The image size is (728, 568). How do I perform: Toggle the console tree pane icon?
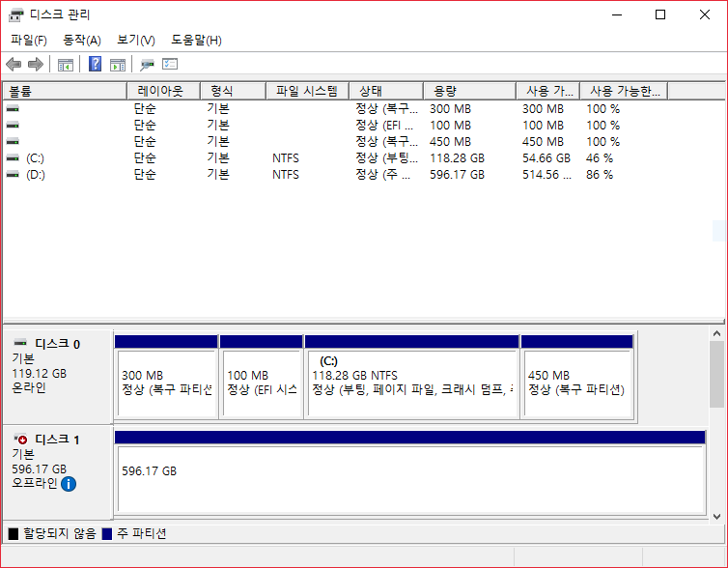[x=66, y=65]
